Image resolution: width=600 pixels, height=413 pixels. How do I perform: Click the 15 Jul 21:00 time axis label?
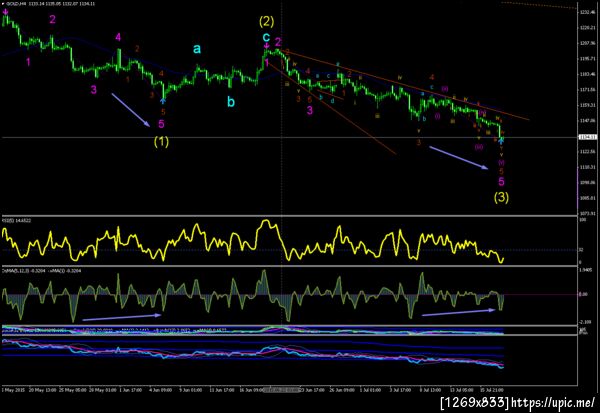coord(491,390)
